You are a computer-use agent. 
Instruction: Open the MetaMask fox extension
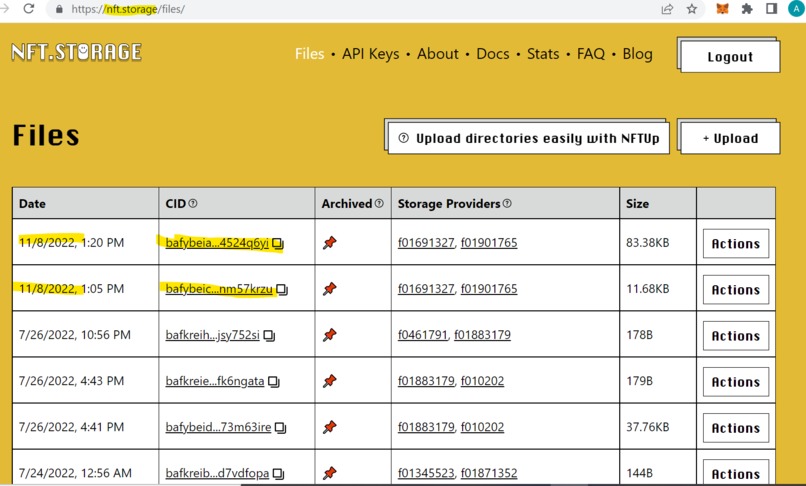[x=722, y=9]
